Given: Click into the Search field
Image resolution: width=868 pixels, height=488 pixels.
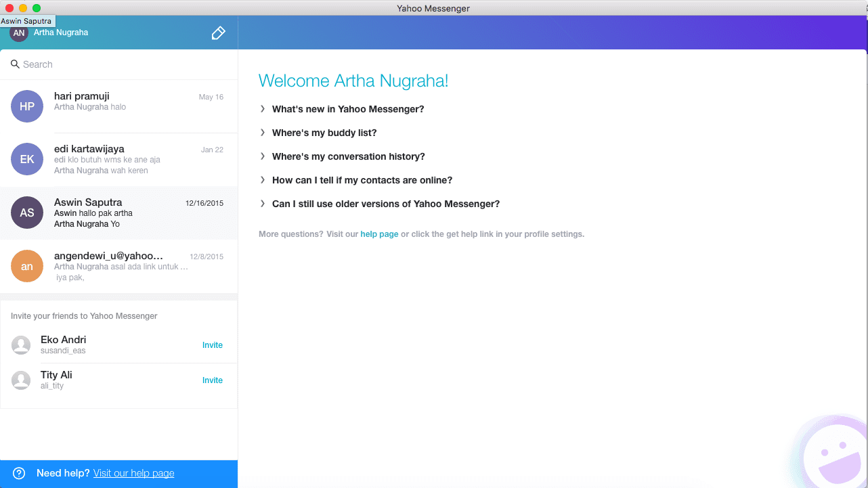Looking at the screenshot, I should pos(122,64).
